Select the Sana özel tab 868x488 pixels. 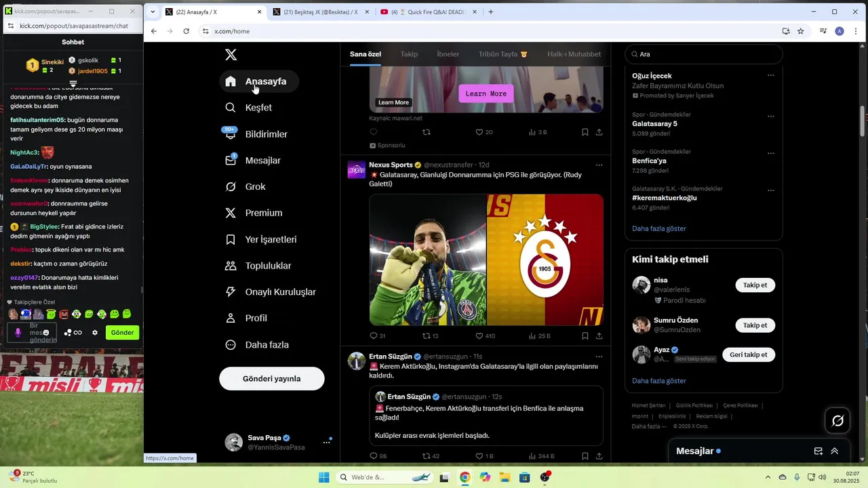[x=366, y=54]
